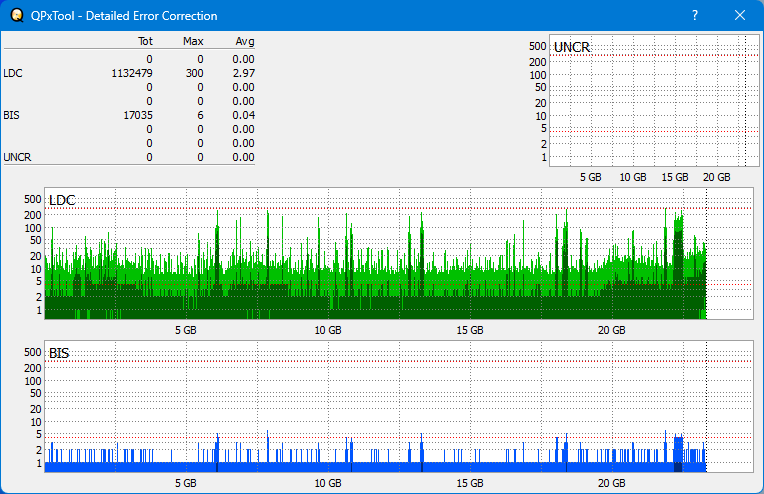Click the Avg column header
The width and height of the screenshot is (764, 494).
245,41
